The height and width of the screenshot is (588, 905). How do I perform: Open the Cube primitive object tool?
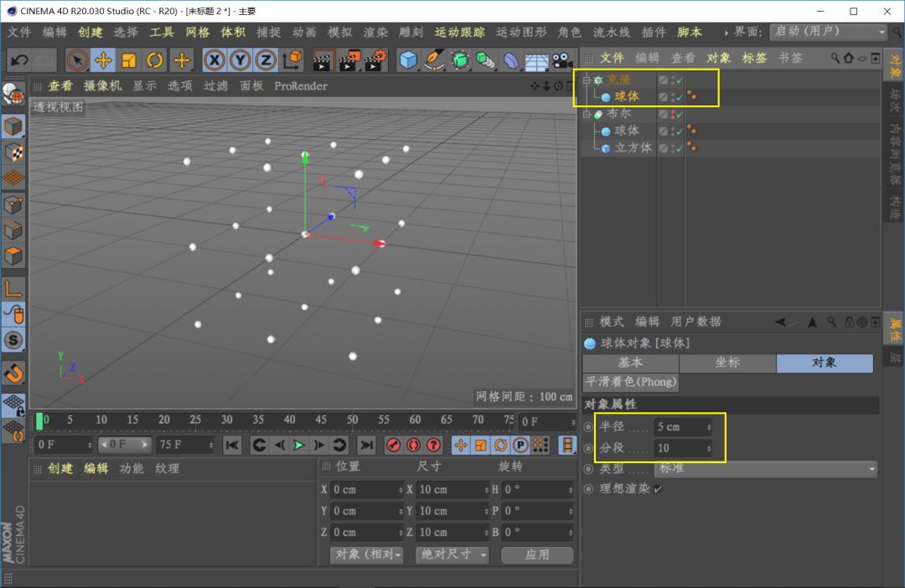408,60
